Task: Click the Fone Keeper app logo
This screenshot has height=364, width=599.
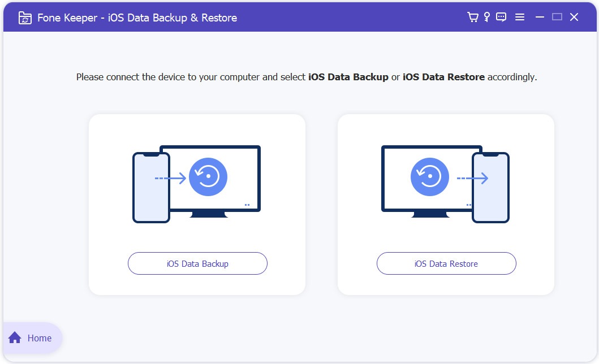Action: click(25, 18)
